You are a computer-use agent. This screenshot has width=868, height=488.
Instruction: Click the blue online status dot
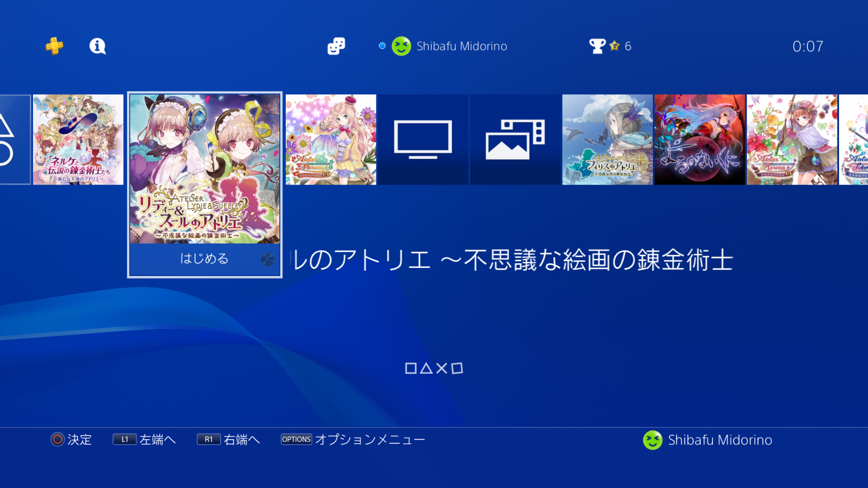382,46
